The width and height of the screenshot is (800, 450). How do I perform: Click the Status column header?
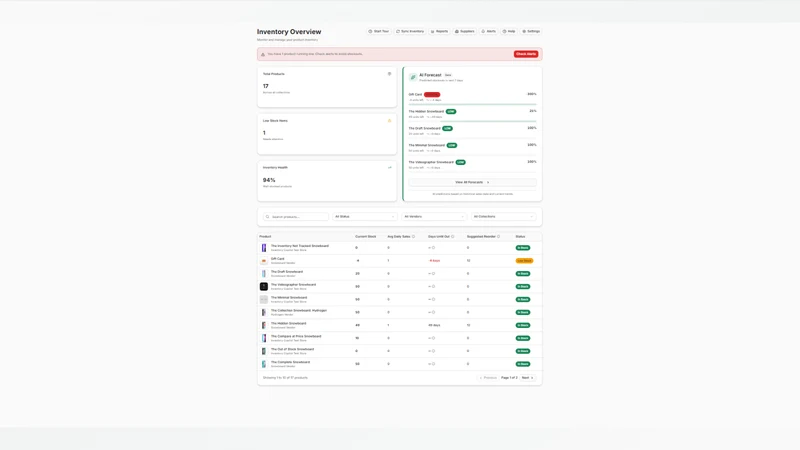[520, 237]
